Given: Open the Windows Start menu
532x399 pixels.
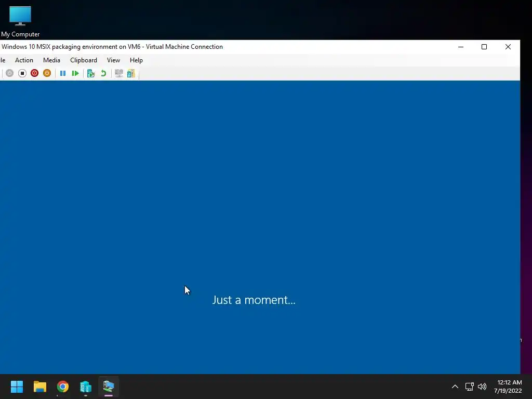Looking at the screenshot, I should [x=17, y=387].
